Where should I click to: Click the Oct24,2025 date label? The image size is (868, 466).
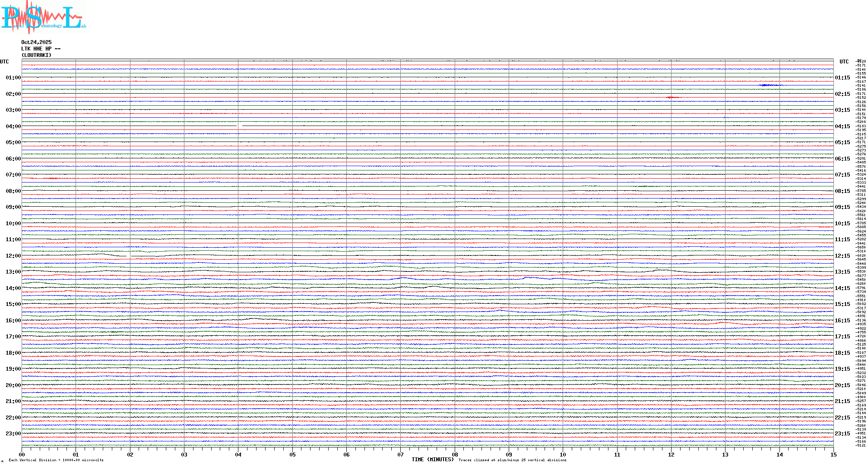(36, 42)
